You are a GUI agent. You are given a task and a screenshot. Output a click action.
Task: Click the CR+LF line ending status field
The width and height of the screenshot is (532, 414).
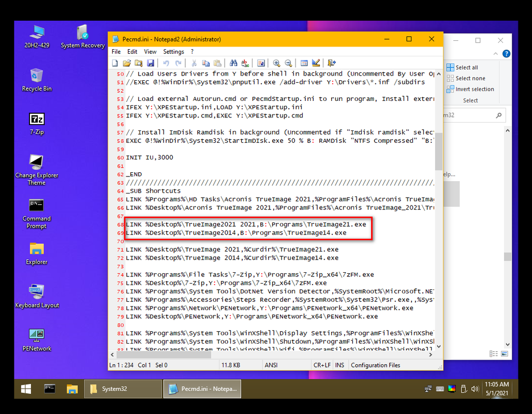pos(322,365)
